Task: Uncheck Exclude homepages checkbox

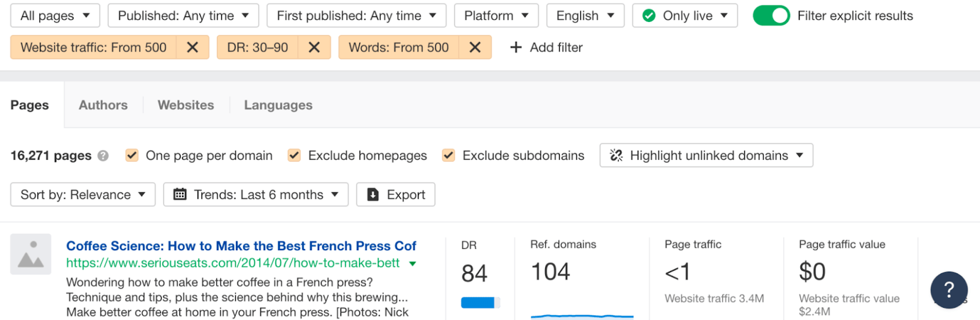Action: point(294,156)
